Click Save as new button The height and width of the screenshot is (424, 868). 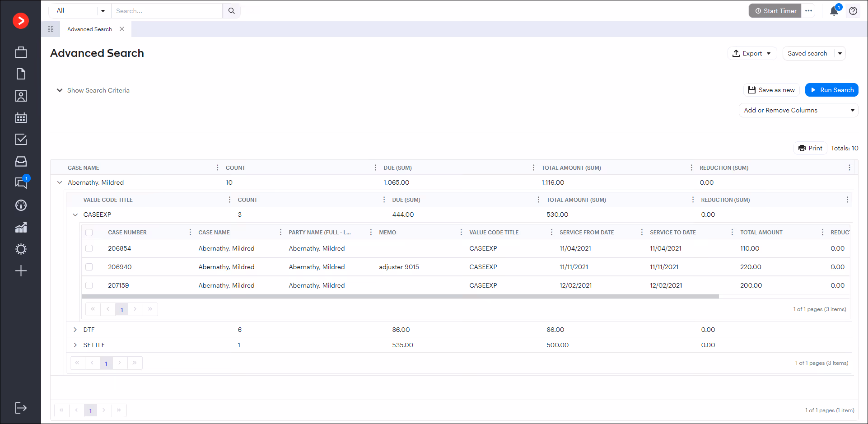771,90
